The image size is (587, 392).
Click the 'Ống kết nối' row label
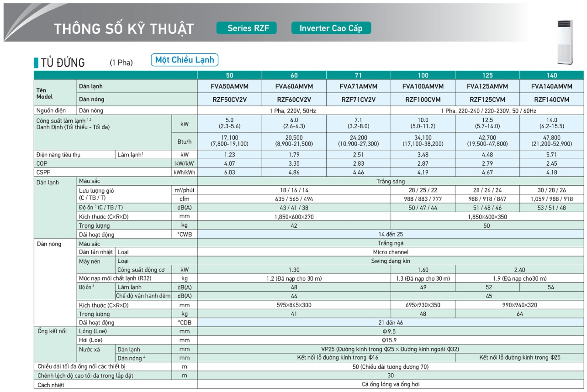52,331
